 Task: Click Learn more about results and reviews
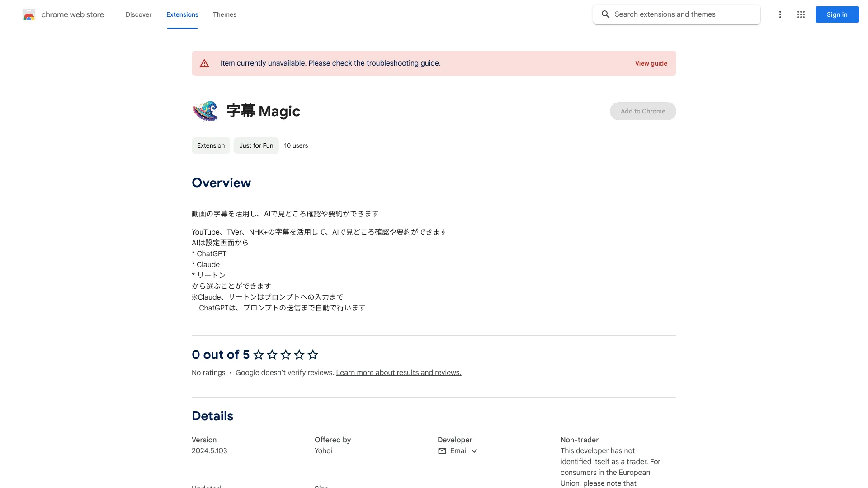point(398,372)
